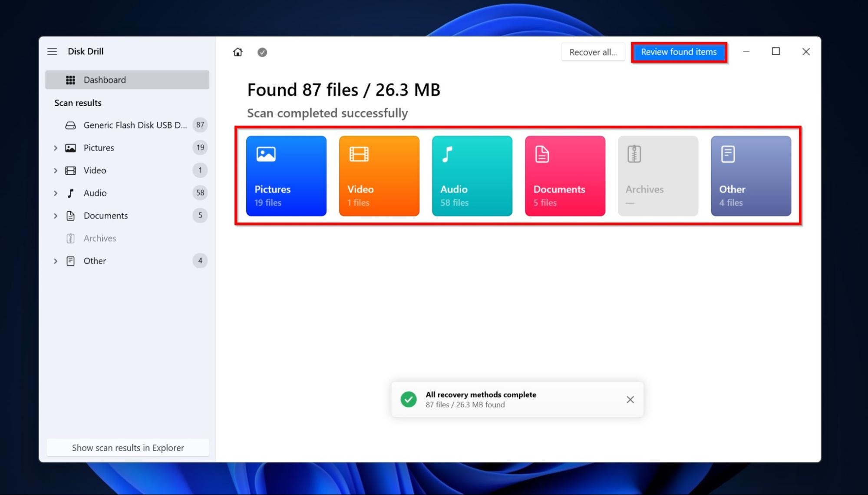Dismiss the recovery complete notification
The image size is (868, 495).
point(630,399)
